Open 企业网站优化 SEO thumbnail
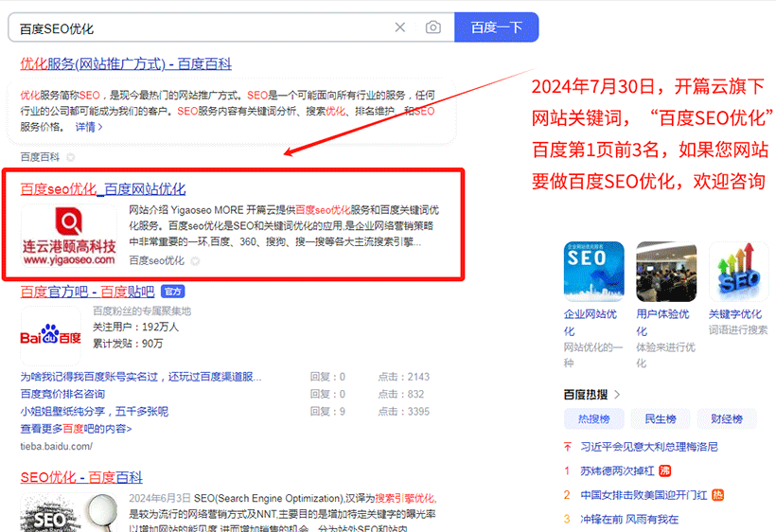Screen dimensions: 776x532 coord(593,272)
